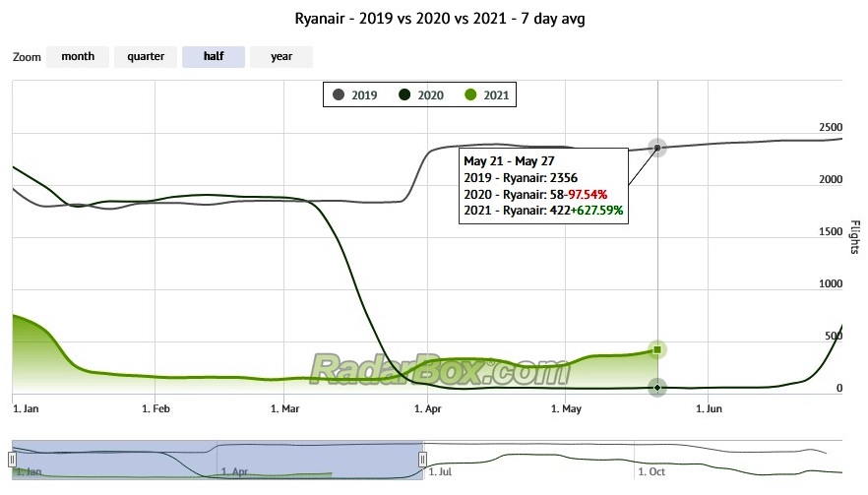Click the chart title Ryanair 2019 vs 2020
Screen dimensions: 868x495
tap(440, 19)
